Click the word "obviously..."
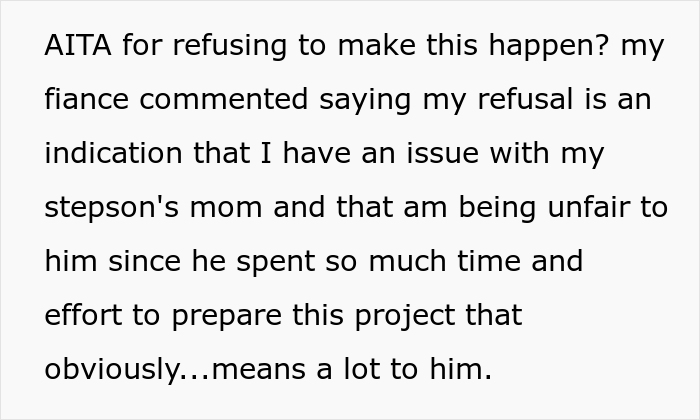This screenshot has width=700, height=420. click(x=127, y=370)
